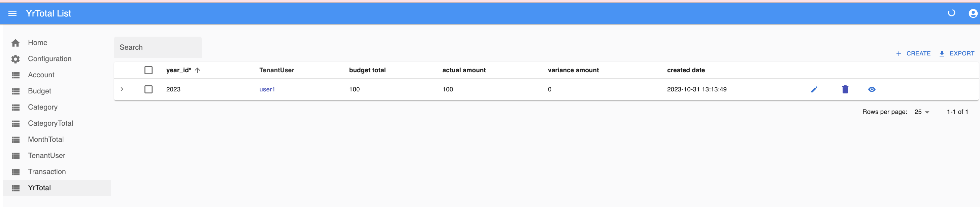Expand the 2023 row chevron
980x207 pixels.
[122, 89]
